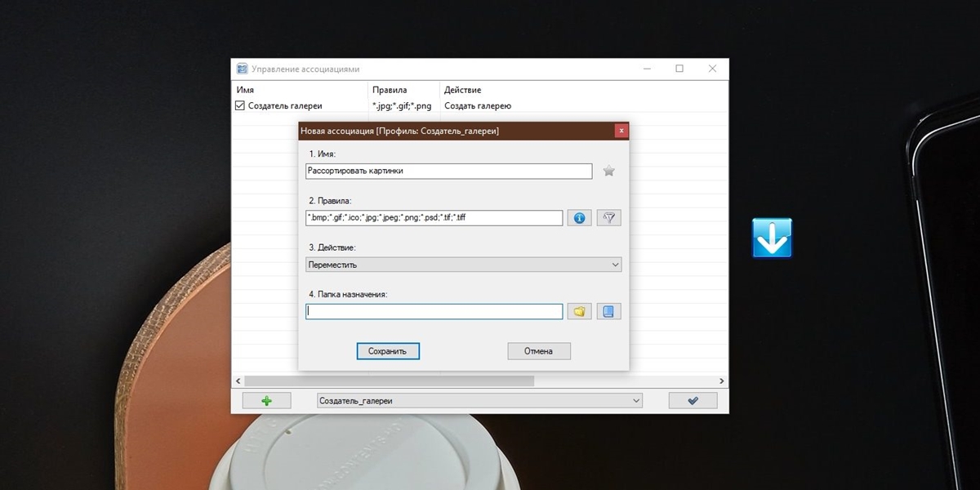980x490 pixels.
Task: Click the blue DropIt arrow target icon
Action: coord(772,238)
